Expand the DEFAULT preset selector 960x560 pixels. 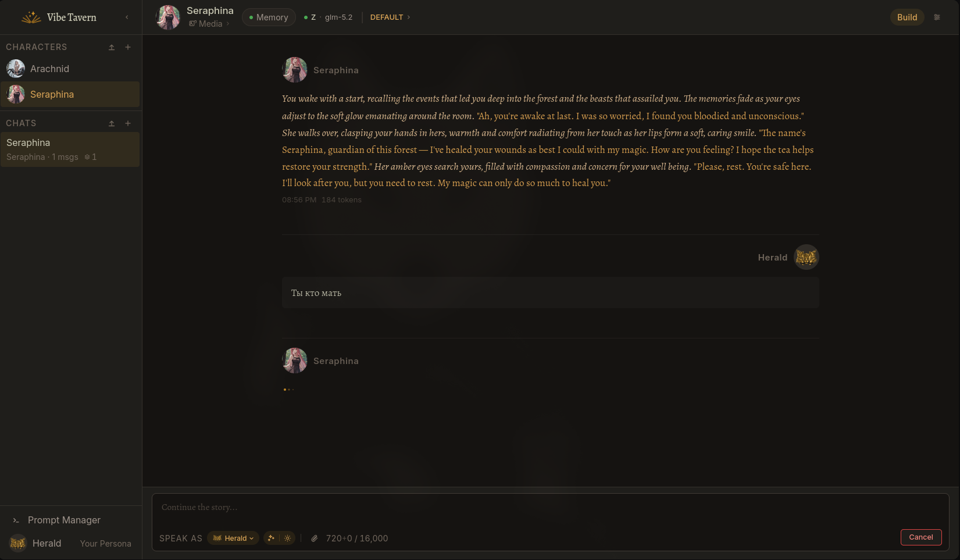point(390,17)
